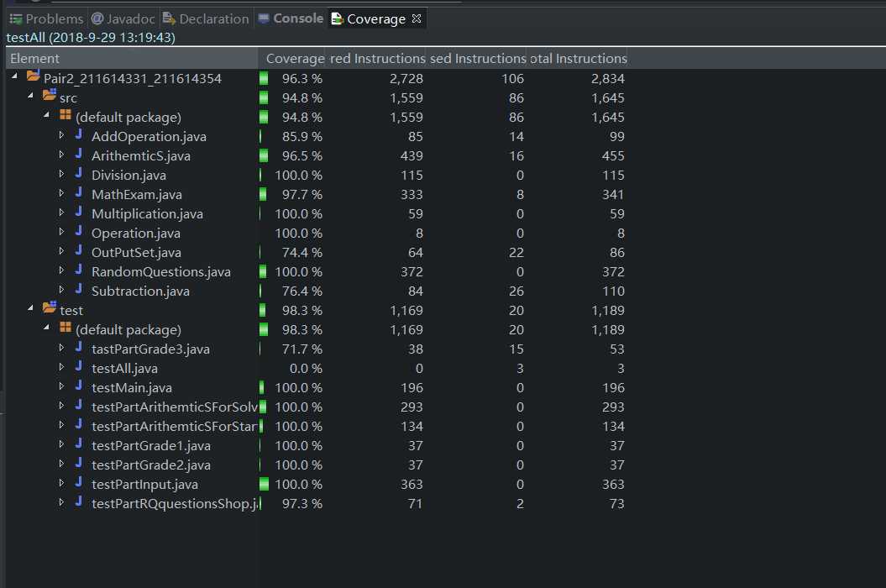Expand Multiplication.java node
The height and width of the screenshot is (588, 886).
pyautogui.click(x=61, y=212)
